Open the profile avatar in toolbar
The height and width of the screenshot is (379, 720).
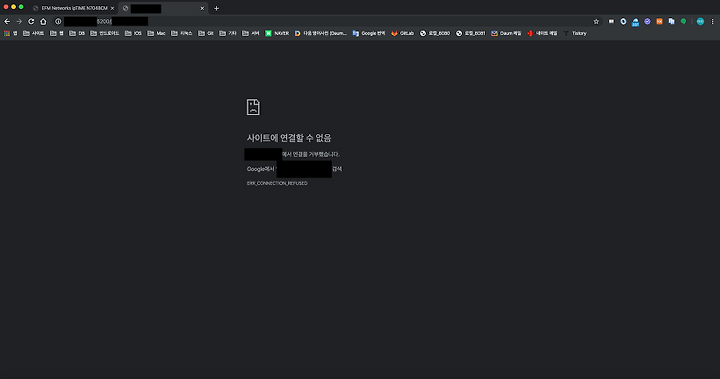(700, 21)
